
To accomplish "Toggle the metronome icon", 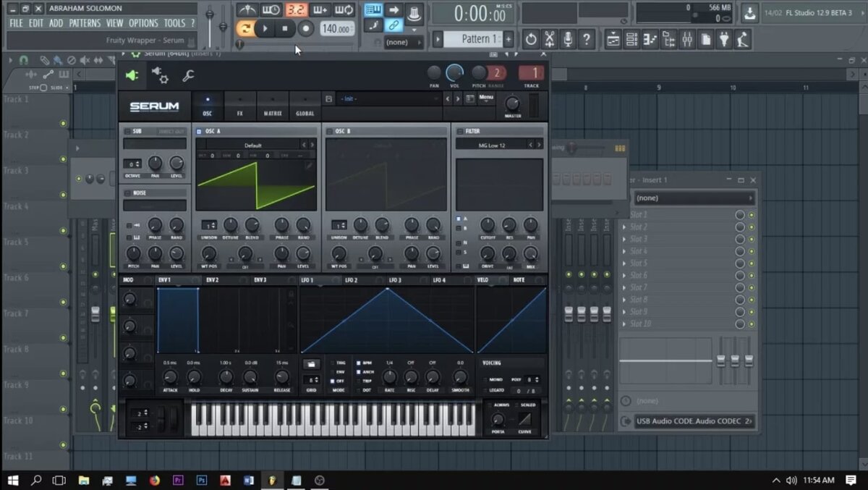I will click(x=247, y=10).
